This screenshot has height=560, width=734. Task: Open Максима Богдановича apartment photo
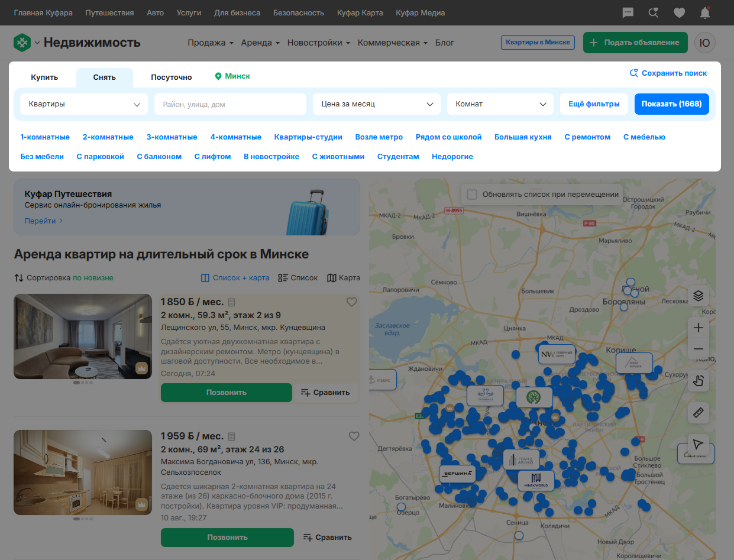point(83,472)
